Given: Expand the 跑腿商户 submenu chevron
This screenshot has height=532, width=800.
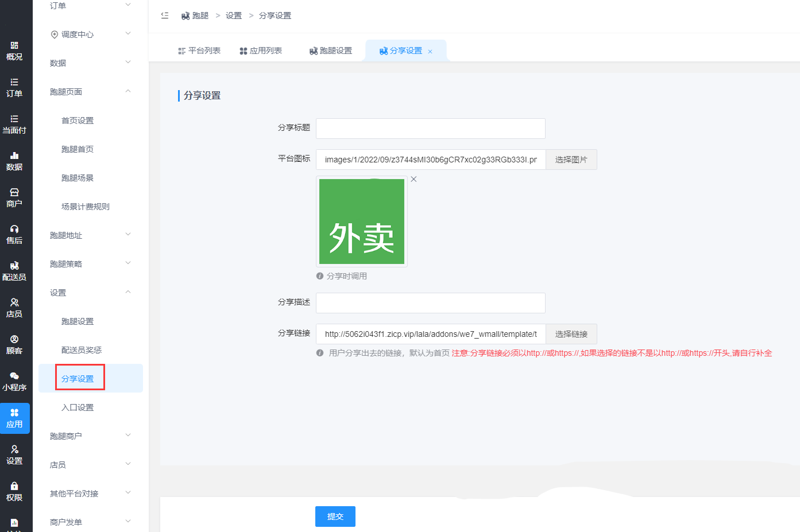Looking at the screenshot, I should click(128, 435).
